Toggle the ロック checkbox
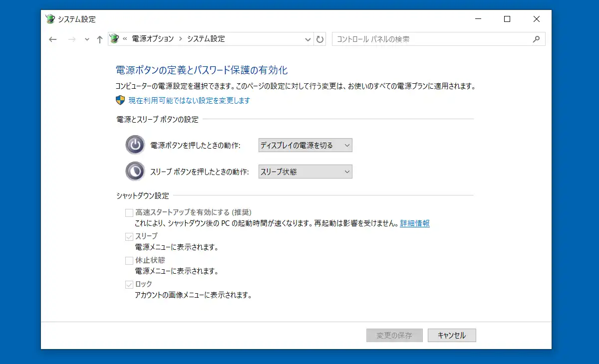The height and width of the screenshot is (364, 599). click(x=129, y=284)
